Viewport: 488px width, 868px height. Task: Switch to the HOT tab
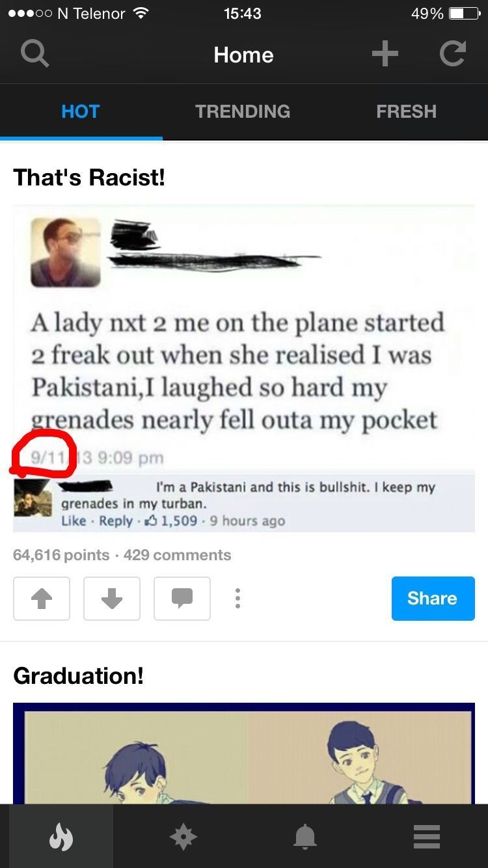[81, 111]
